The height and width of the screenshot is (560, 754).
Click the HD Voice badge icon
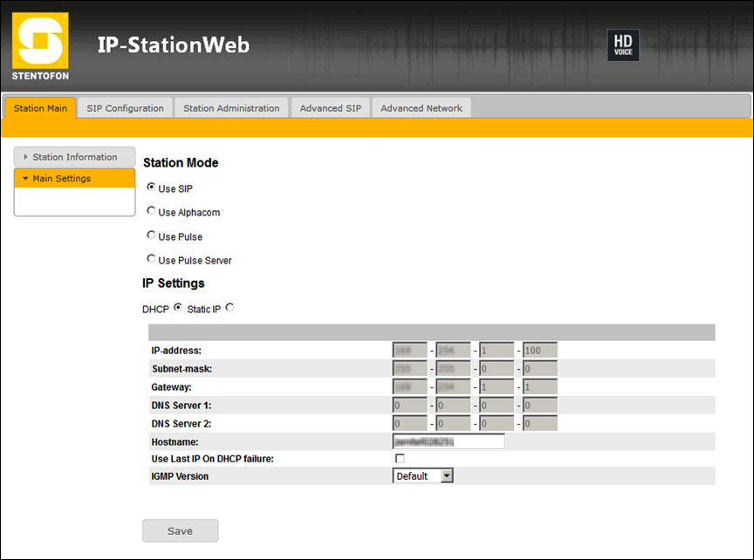click(x=623, y=45)
